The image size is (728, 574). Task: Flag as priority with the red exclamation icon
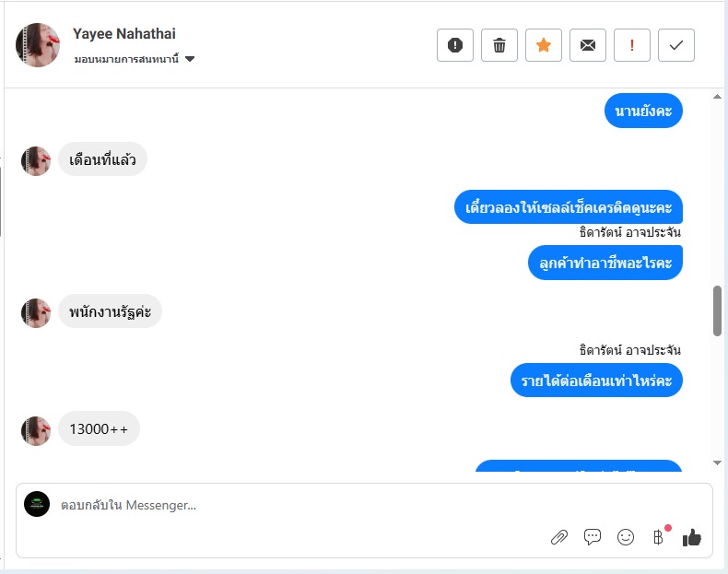[x=632, y=45]
